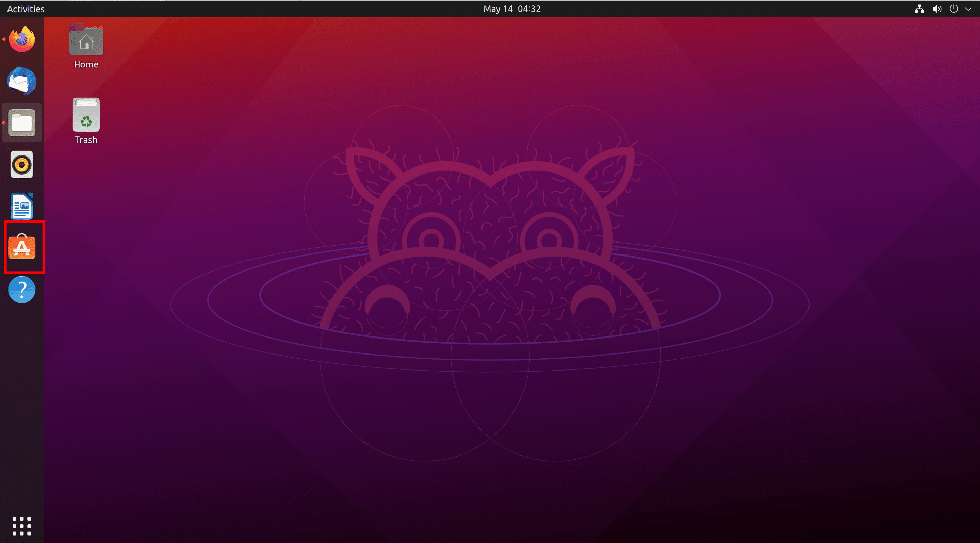Click the power icon in top bar
The image size is (980, 543).
(x=953, y=9)
